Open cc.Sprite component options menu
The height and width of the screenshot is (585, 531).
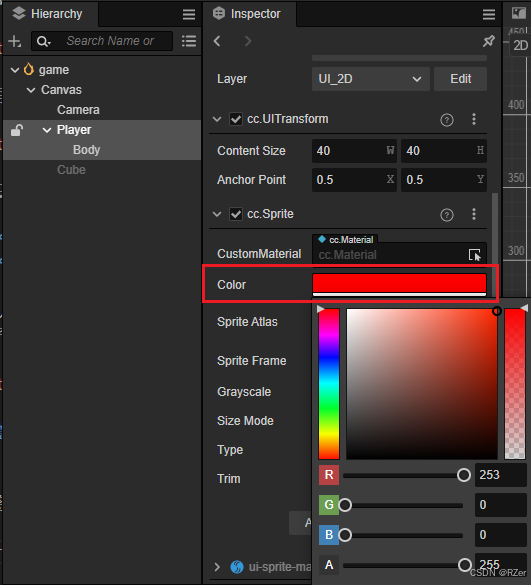474,214
